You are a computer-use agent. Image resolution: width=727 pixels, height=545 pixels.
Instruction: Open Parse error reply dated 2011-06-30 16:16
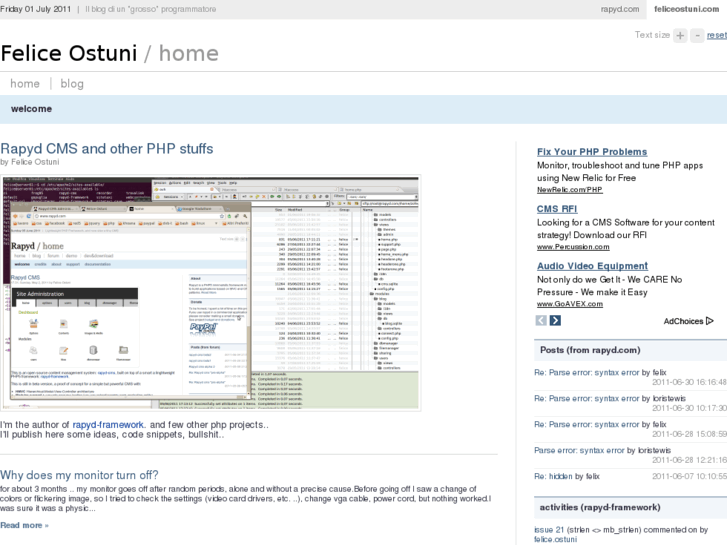[x=587, y=372]
